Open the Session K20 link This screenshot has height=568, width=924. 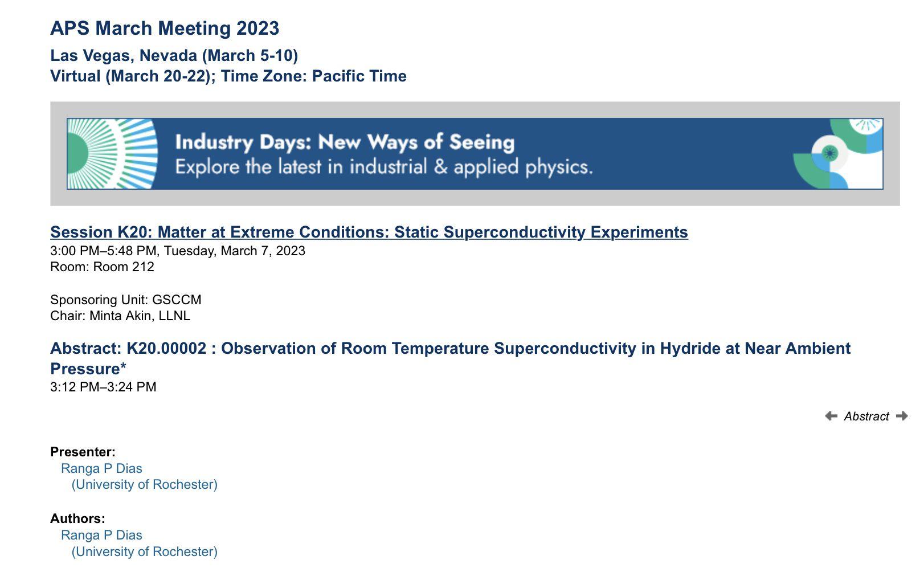pyautogui.click(x=369, y=232)
